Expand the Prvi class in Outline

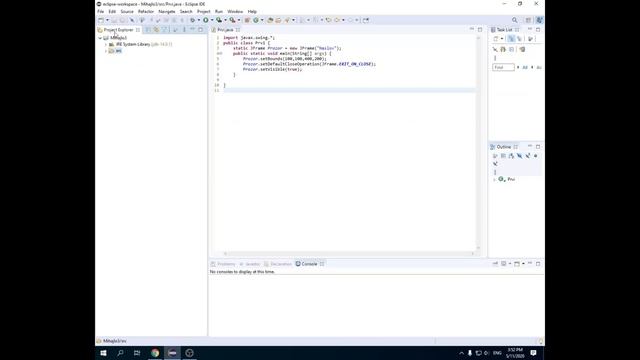click(x=495, y=180)
